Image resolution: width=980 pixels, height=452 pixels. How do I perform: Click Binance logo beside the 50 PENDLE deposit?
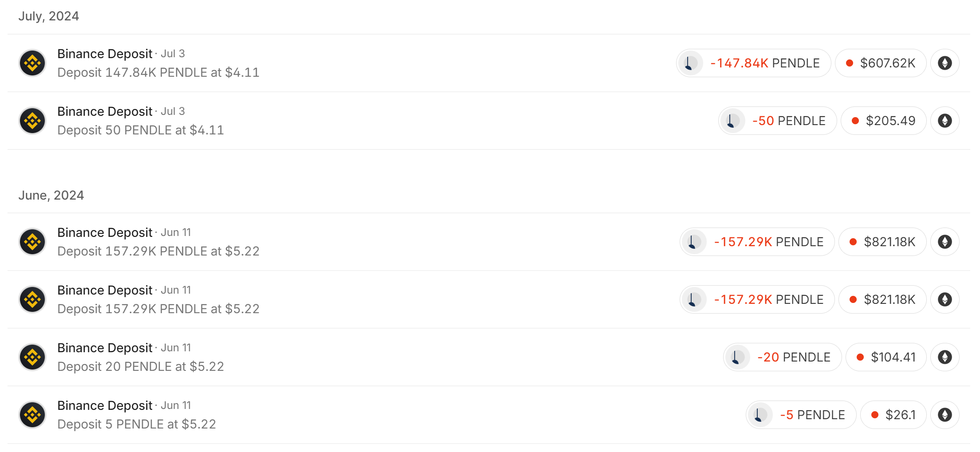click(x=32, y=121)
